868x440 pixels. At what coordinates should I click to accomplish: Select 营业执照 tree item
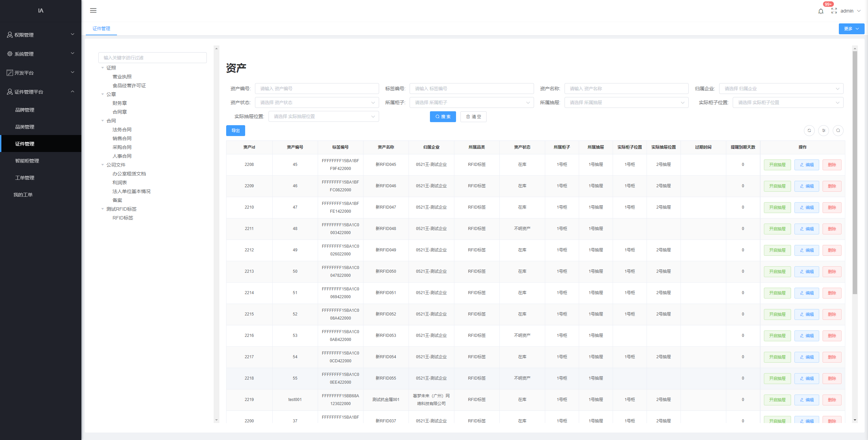[122, 77]
